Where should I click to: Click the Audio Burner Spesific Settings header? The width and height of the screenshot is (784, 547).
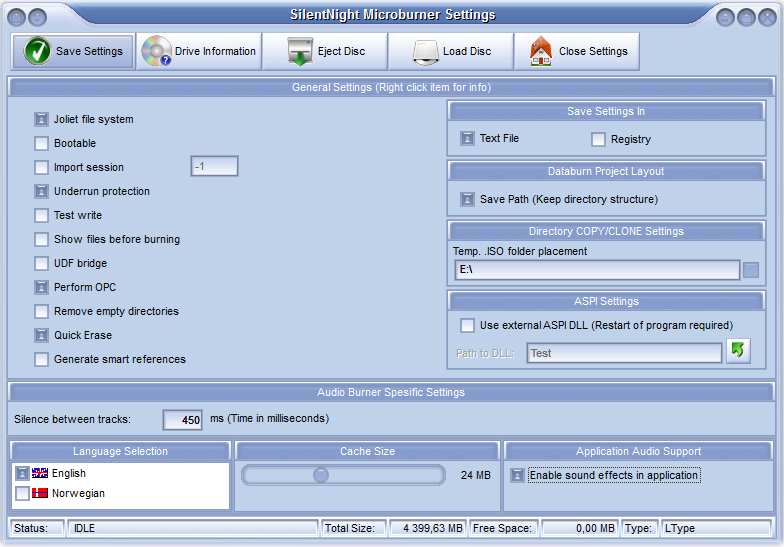coord(392,392)
